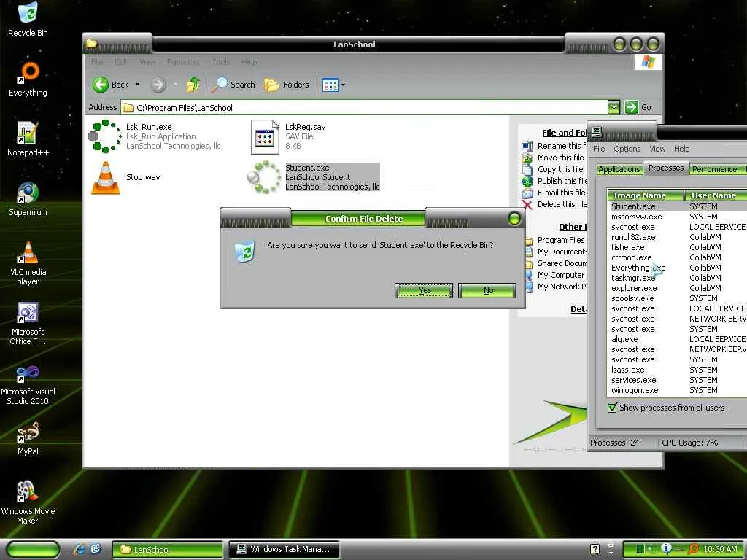Screen dimensions: 747x560
Task: Switch to Performance tab in Task Manager
Action: point(715,169)
